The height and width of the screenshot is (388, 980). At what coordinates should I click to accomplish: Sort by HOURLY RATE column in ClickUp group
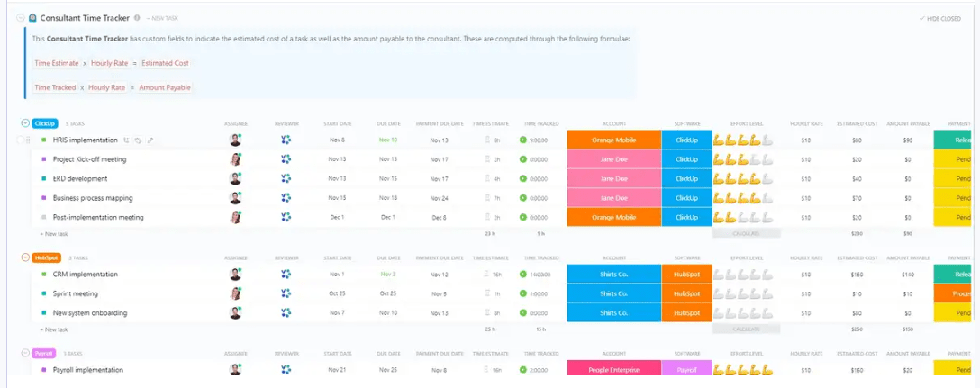(805, 123)
